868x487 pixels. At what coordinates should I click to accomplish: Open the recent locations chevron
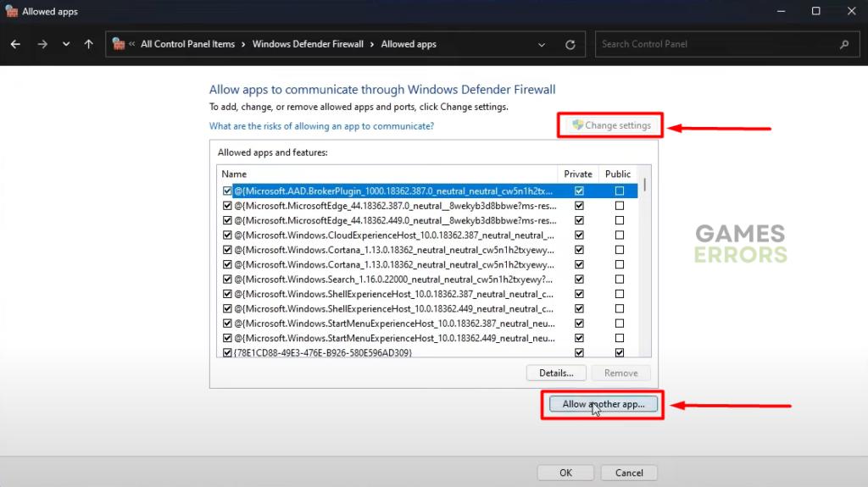pos(66,44)
